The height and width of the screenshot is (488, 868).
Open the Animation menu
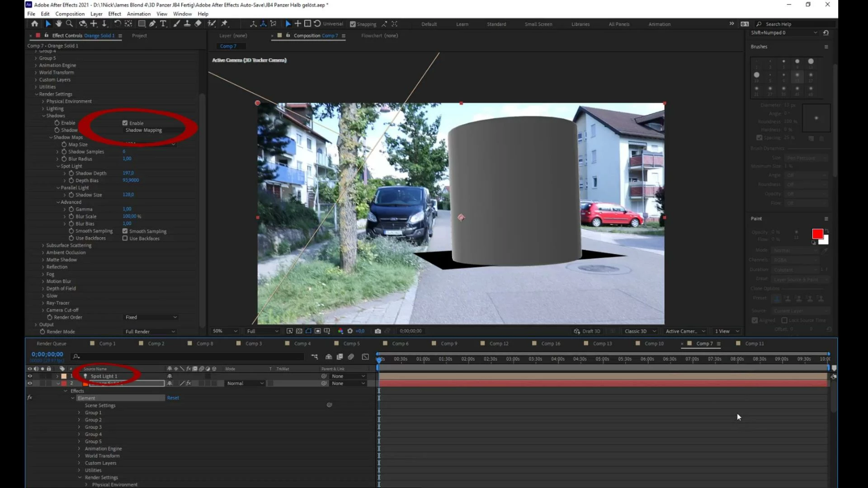point(138,14)
